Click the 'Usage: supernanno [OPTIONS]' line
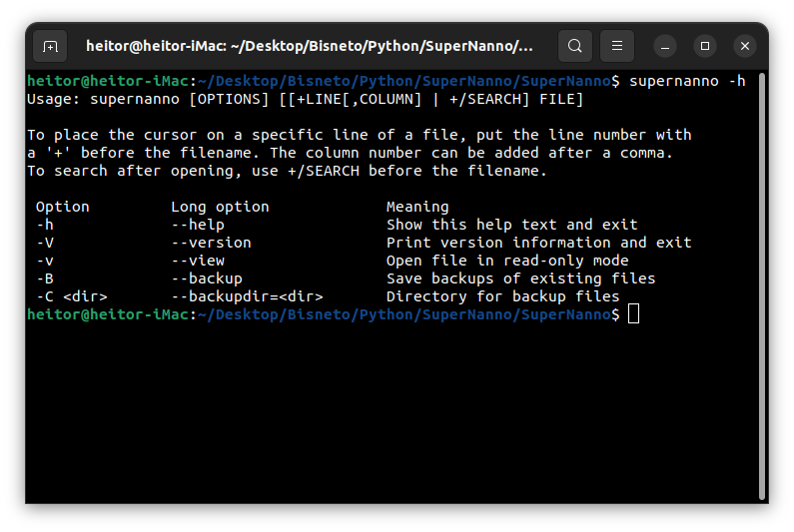The width and height of the screenshot is (794, 532). [x=305, y=99]
